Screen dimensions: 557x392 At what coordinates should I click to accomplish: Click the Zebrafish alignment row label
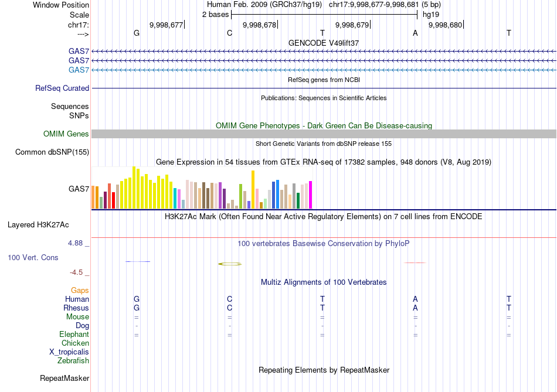pyautogui.click(x=73, y=361)
